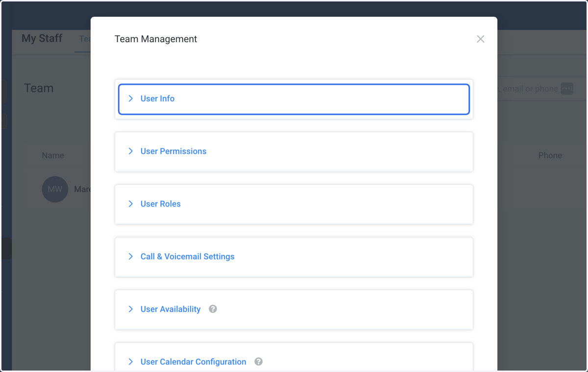Viewport: 588px width, 372px height.
Task: Select the MW avatar in background Team list
Action: 55,189
